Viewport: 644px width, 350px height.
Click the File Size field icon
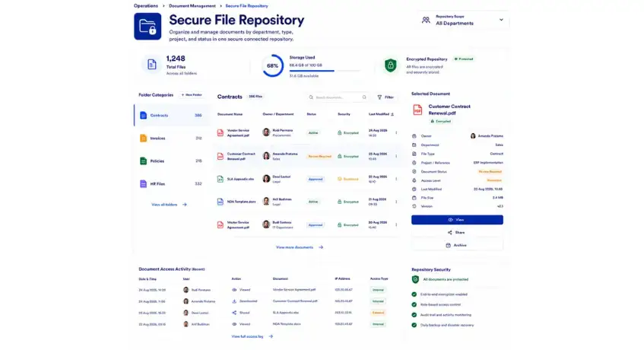click(x=414, y=198)
